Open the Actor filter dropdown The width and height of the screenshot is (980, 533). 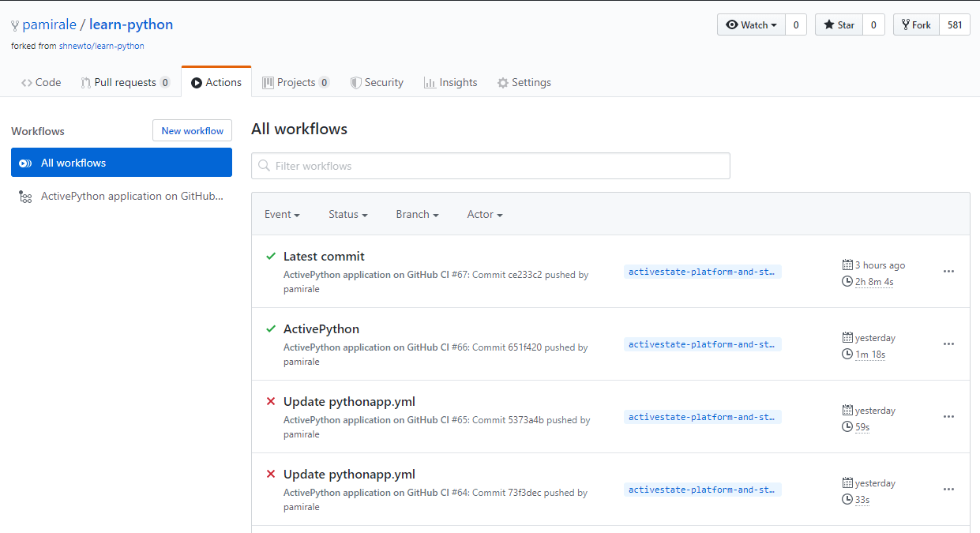[485, 214]
